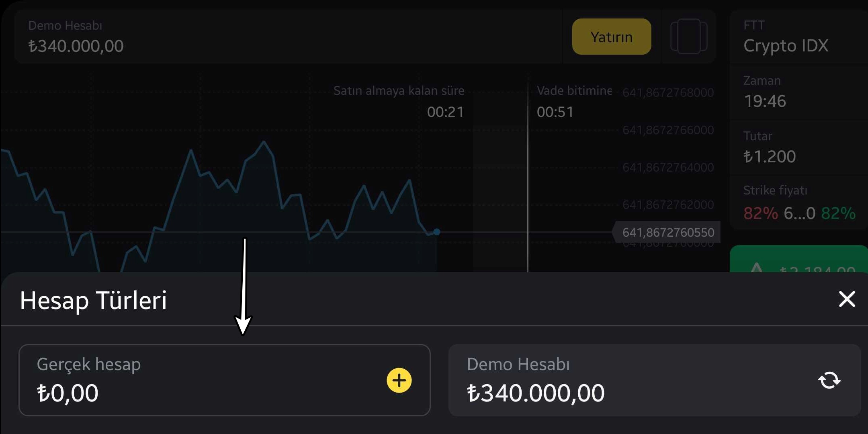Close the Hesap Türleri panel
This screenshot has height=434, width=868.
[847, 299]
